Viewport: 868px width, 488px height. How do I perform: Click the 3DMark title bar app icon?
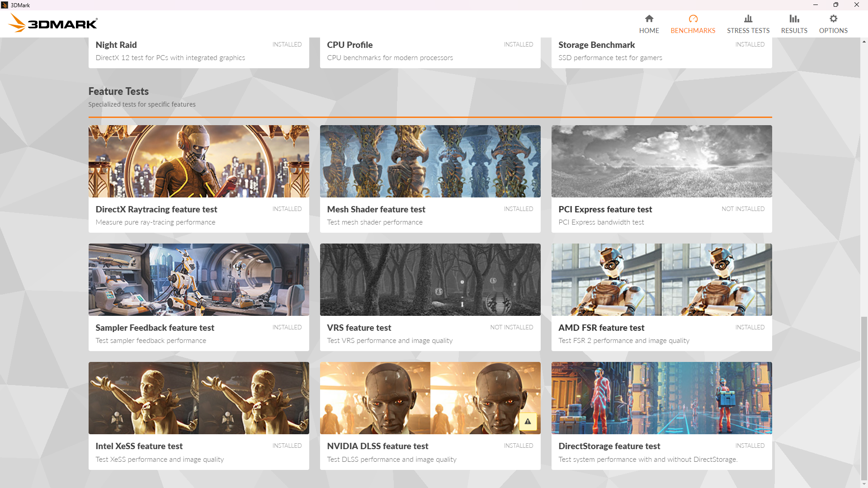[5, 5]
